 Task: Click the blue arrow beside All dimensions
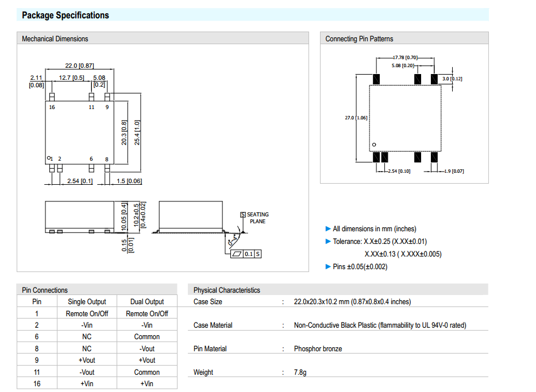point(328,229)
